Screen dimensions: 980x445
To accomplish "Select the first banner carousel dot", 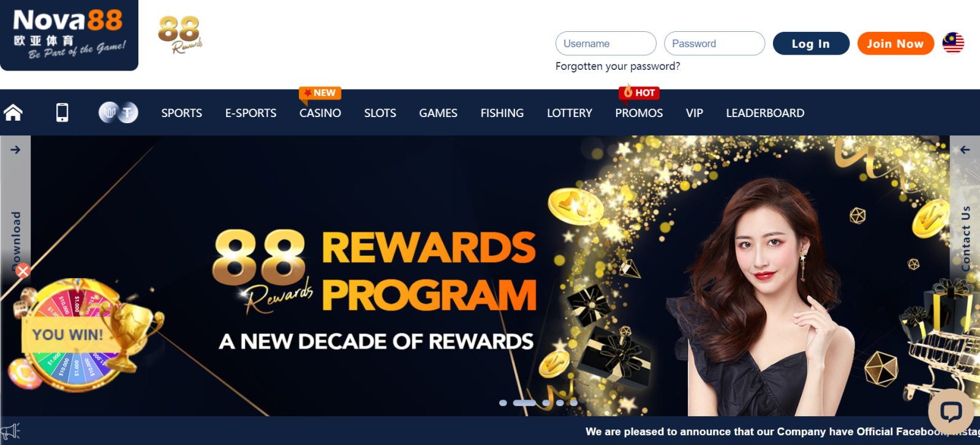I will (x=503, y=403).
